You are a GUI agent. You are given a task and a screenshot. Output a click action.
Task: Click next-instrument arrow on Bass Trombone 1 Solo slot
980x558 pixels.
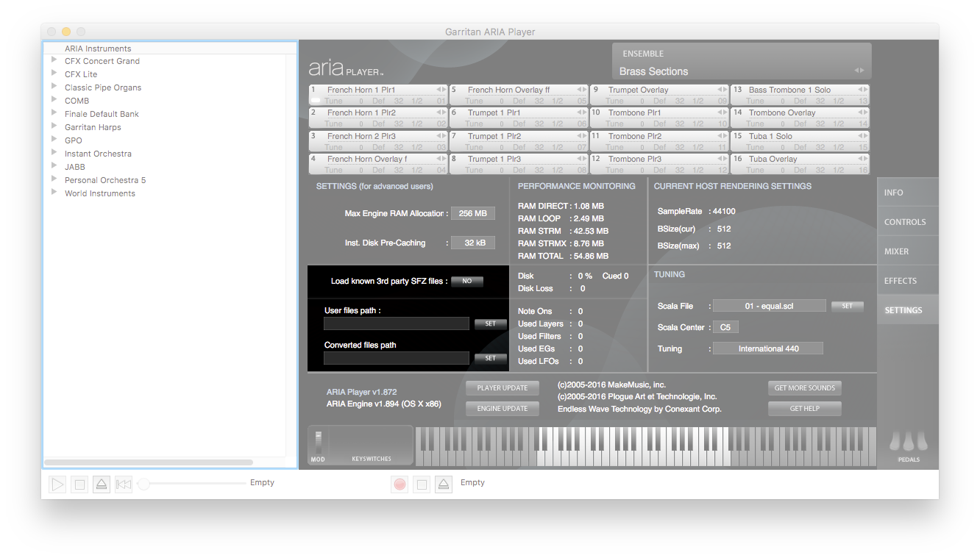pos(865,90)
